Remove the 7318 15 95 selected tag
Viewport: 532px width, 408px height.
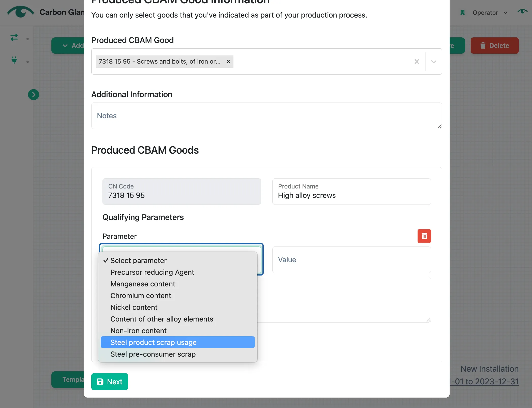pos(228,62)
